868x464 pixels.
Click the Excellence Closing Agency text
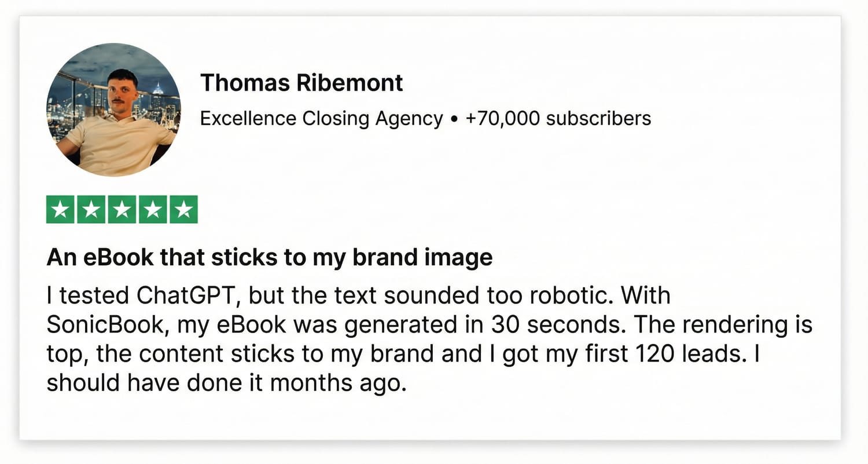[x=321, y=119]
